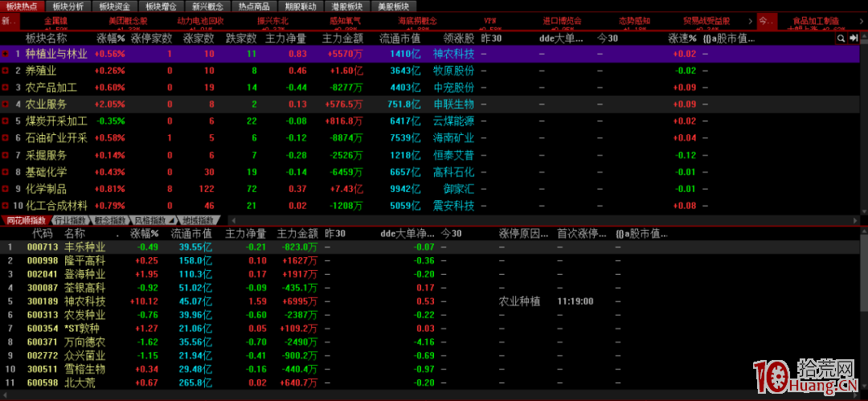Open the 港股板块 tab
The height and width of the screenshot is (401, 868).
click(347, 6)
